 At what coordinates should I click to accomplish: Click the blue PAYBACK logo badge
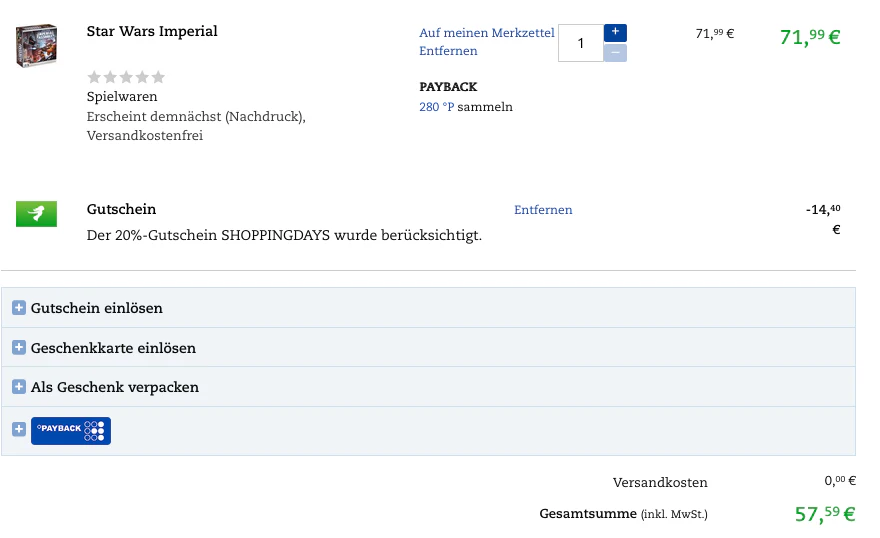point(71,431)
